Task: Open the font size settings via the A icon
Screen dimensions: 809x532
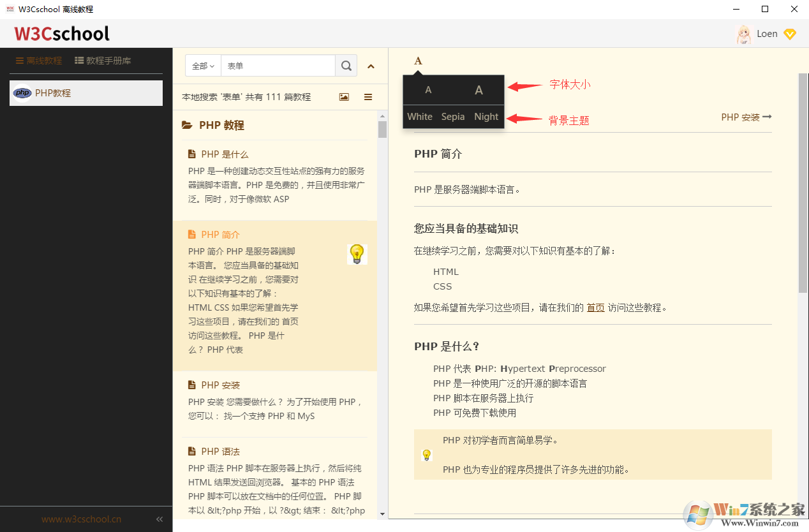Action: point(418,60)
